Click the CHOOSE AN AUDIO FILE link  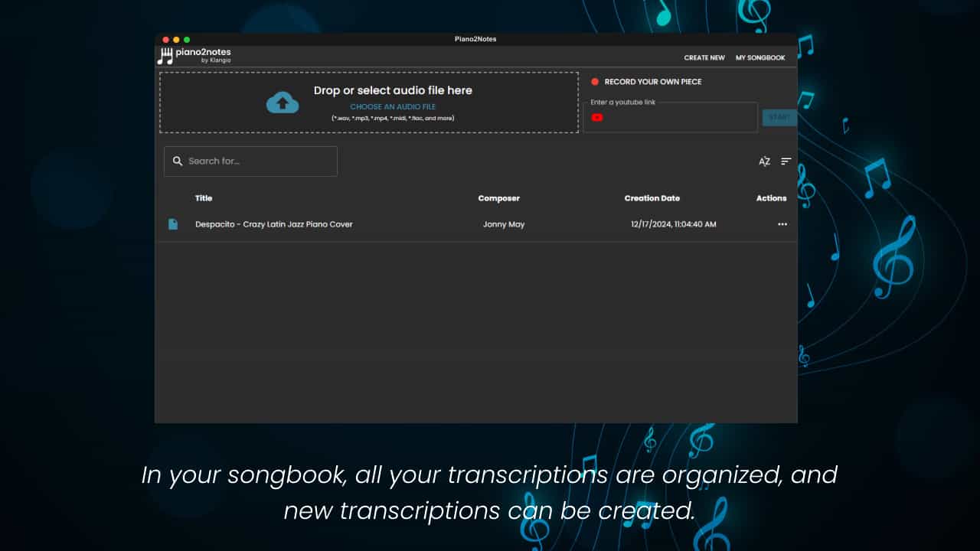pos(393,106)
